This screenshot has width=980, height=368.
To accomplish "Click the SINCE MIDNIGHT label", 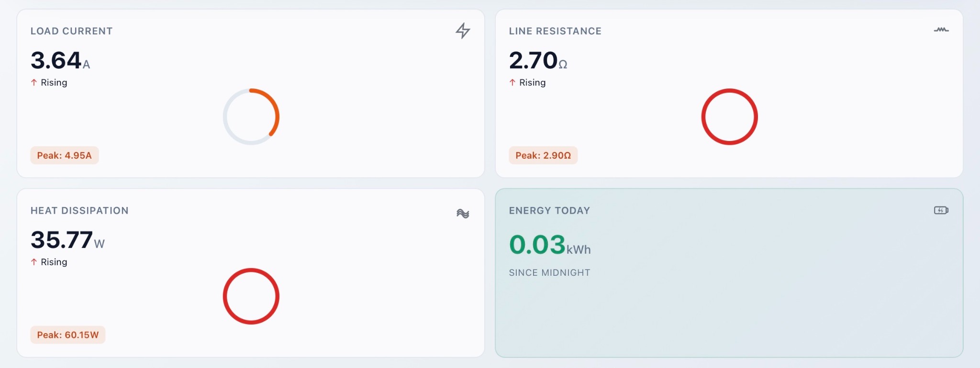I will point(550,272).
